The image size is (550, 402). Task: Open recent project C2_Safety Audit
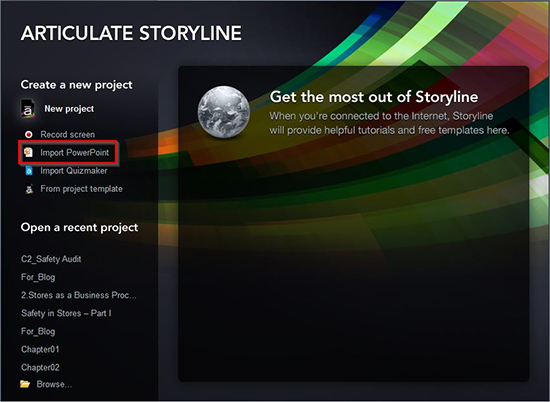tap(51, 259)
